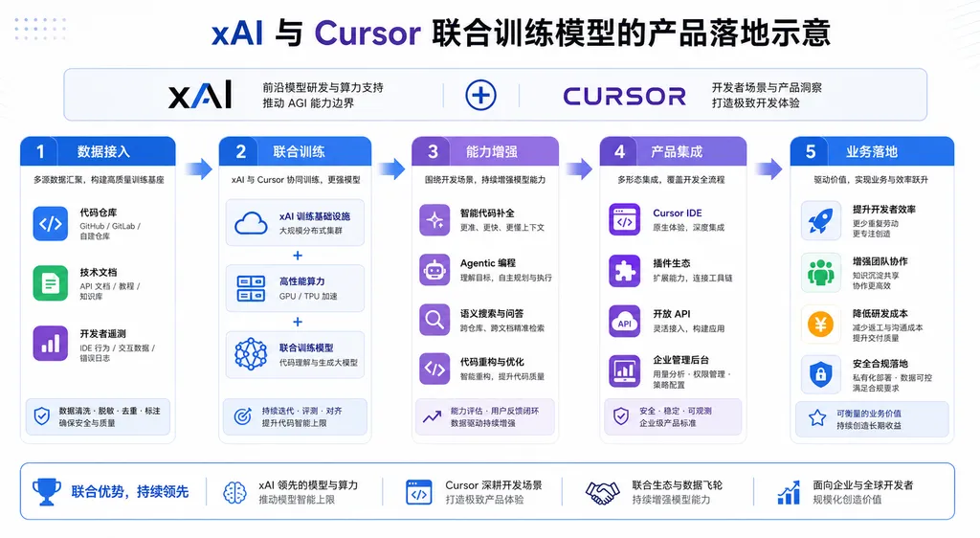The height and width of the screenshot is (538, 980).
Task: Click the text 持续增强模型能力
Action: coord(671,500)
